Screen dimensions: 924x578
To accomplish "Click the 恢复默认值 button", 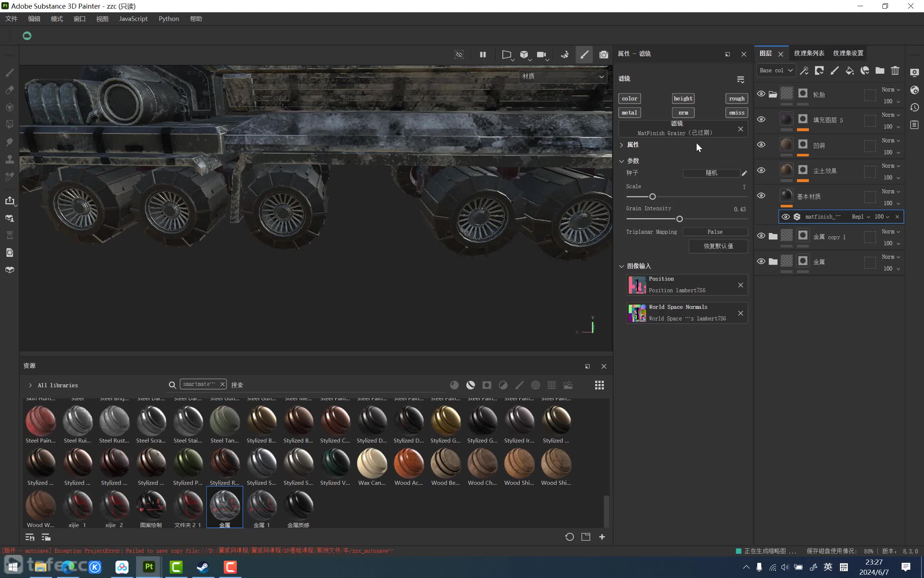I will pyautogui.click(x=718, y=246).
